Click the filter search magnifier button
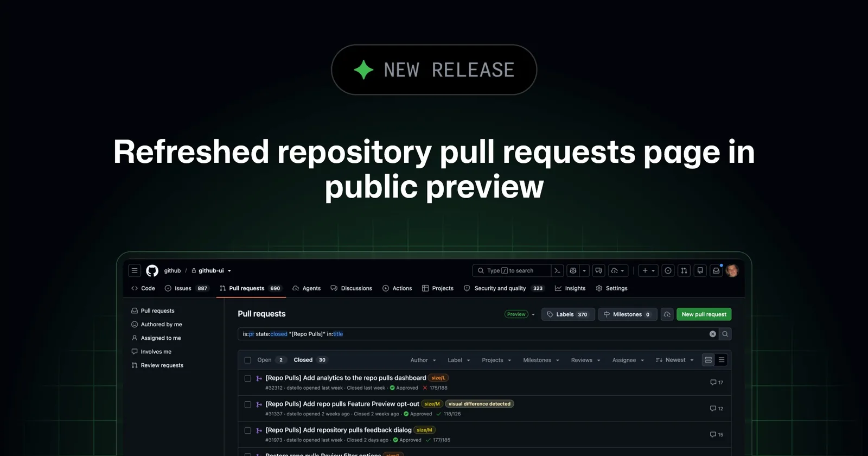The height and width of the screenshot is (456, 868). [x=725, y=334]
